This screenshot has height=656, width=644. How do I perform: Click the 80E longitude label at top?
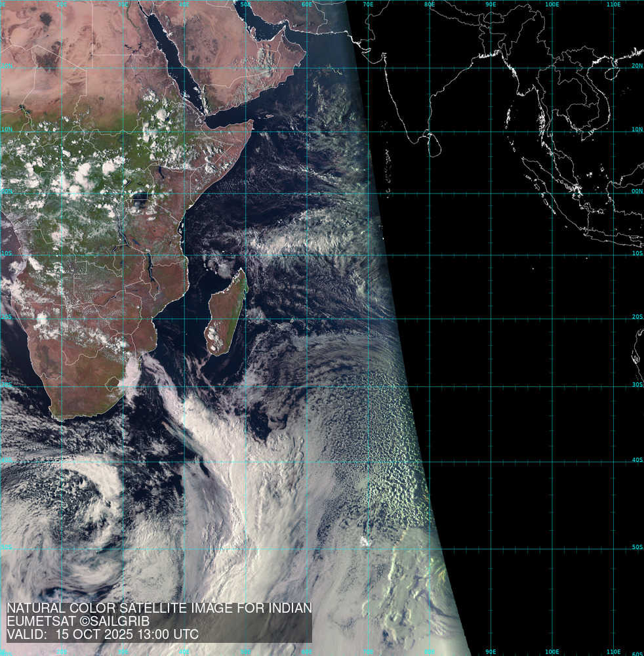click(430, 5)
